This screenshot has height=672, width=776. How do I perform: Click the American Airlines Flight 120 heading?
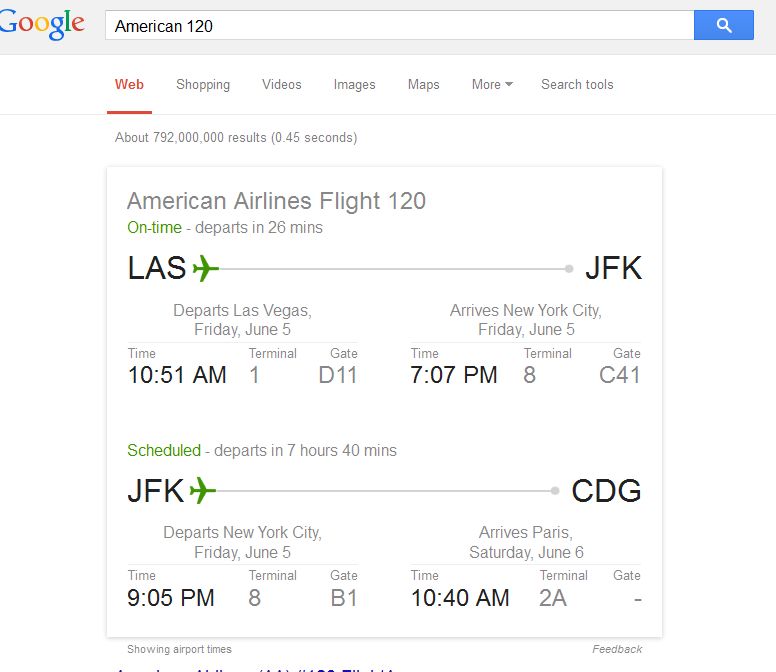(x=276, y=201)
